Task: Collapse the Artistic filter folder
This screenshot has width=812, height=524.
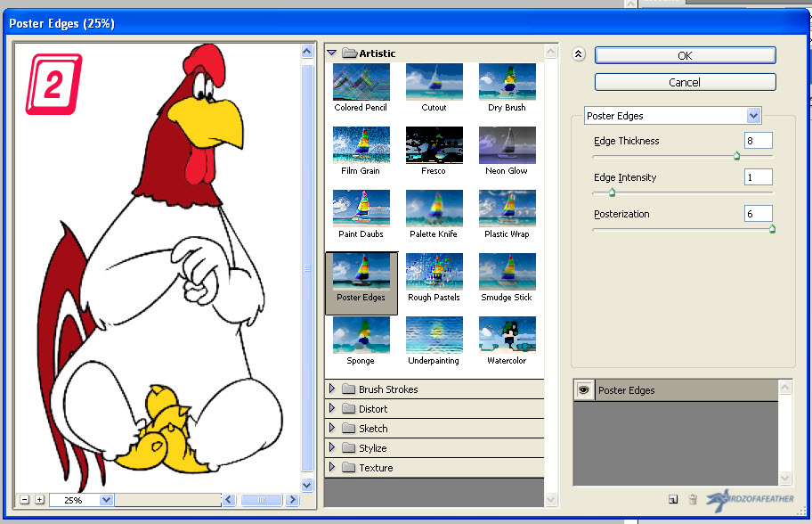Action: [331, 53]
